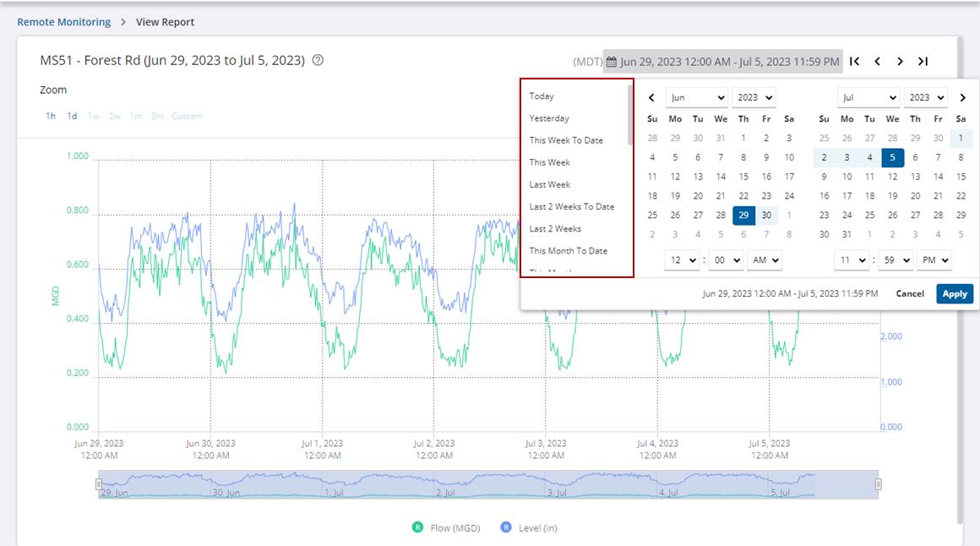Image resolution: width=980 pixels, height=546 pixels.
Task: Select Last Week preset range
Action: (550, 184)
